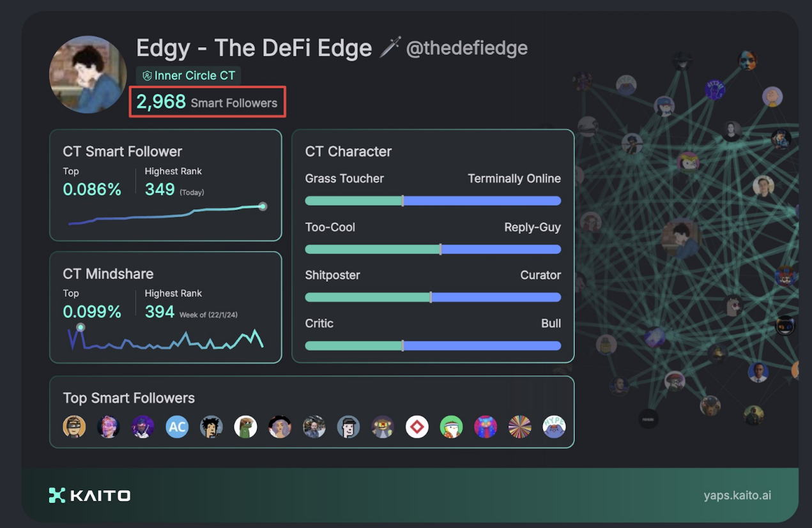The height and width of the screenshot is (528, 812).
Task: Open the @thedefiedge handle link
Action: click(467, 48)
